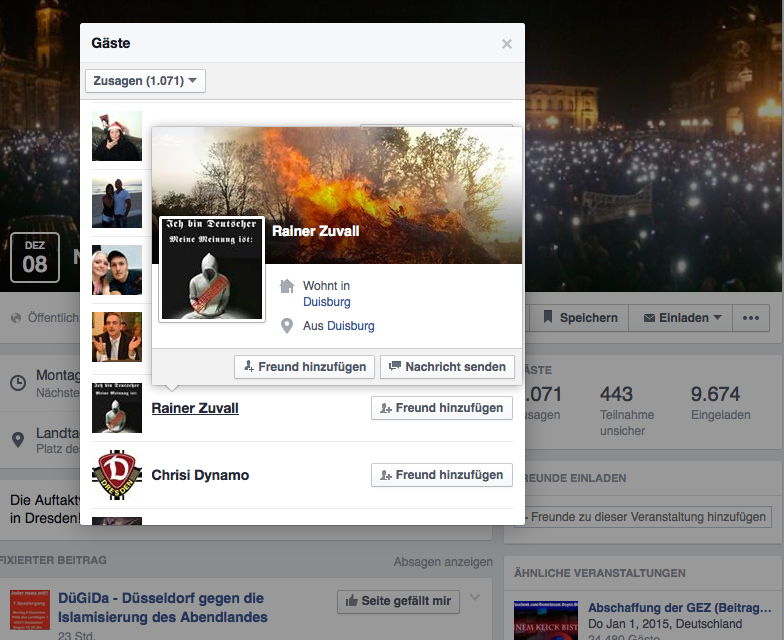Save the event with Speichern
784x640 pixels.
(579, 318)
